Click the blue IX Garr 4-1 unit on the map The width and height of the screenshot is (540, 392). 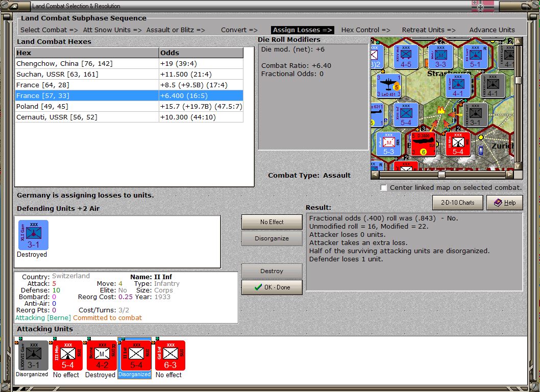[458, 86]
